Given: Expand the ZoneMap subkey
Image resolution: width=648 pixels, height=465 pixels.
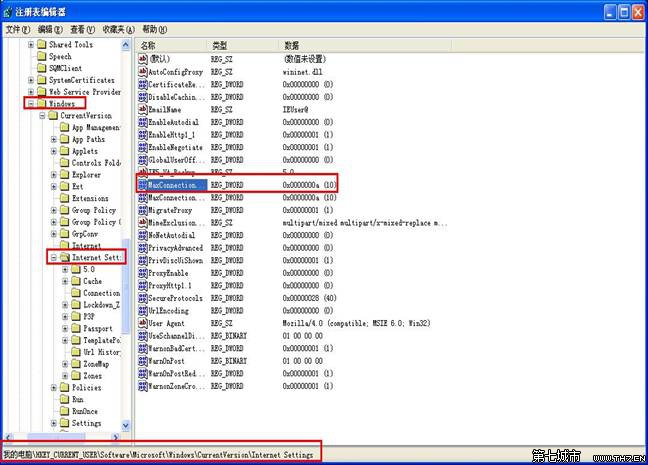Looking at the screenshot, I should point(65,364).
